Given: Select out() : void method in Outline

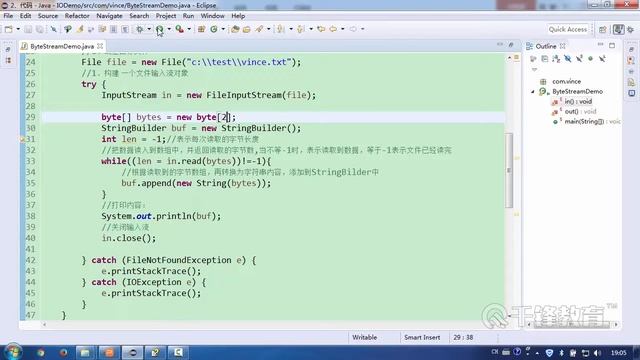Looking at the screenshot, I should click(x=579, y=111).
